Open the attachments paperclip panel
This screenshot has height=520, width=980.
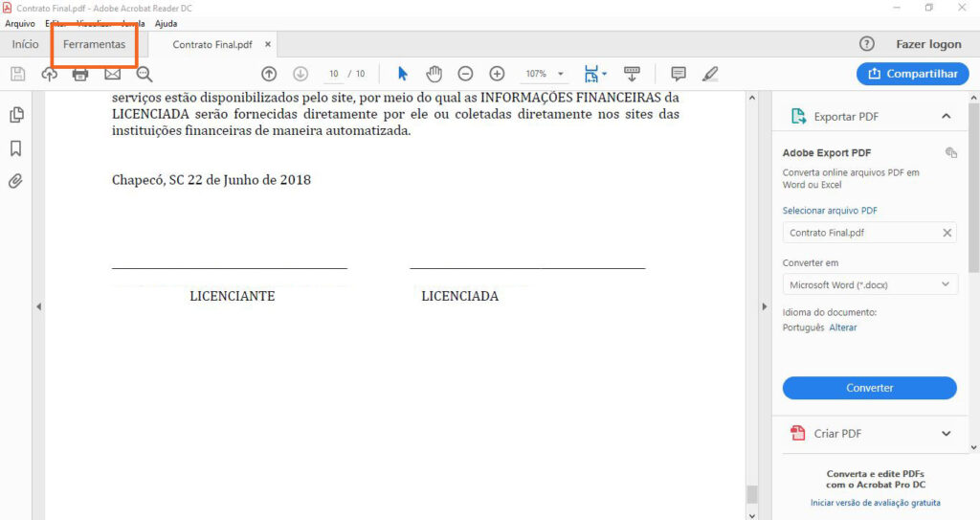click(16, 181)
